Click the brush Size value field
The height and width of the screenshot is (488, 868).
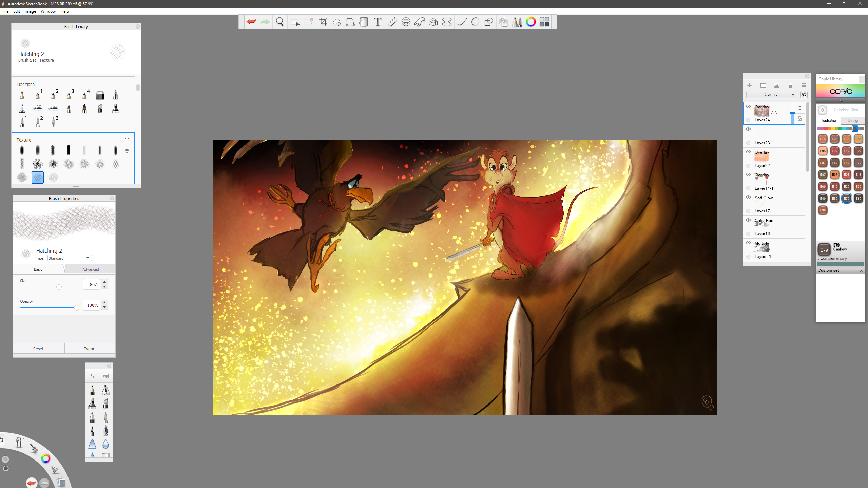(x=92, y=284)
